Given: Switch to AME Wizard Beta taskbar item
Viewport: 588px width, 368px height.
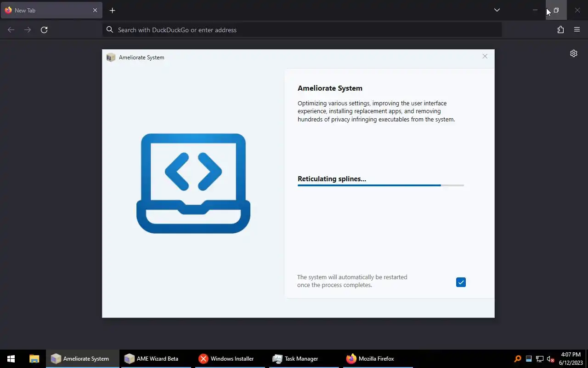Looking at the screenshot, I should pyautogui.click(x=155, y=359).
